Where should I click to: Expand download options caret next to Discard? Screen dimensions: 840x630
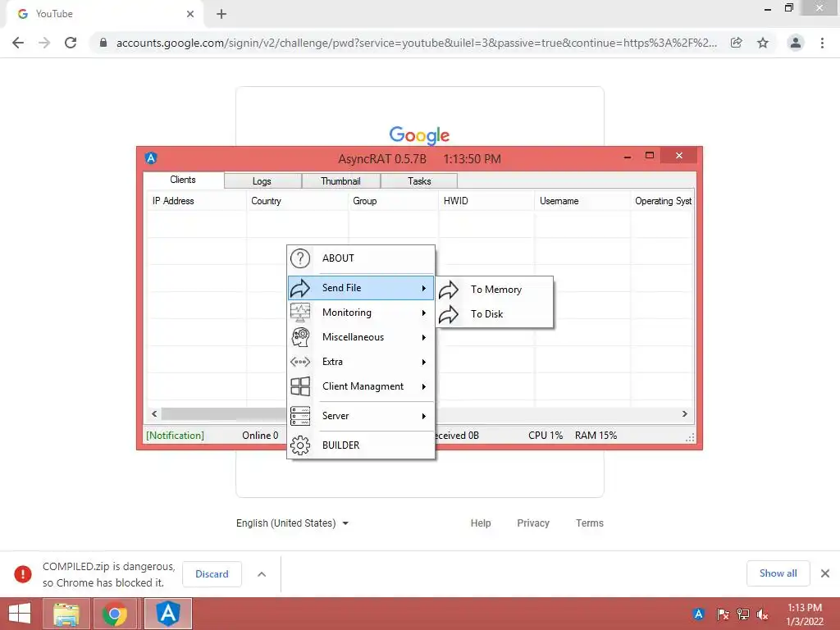point(262,574)
